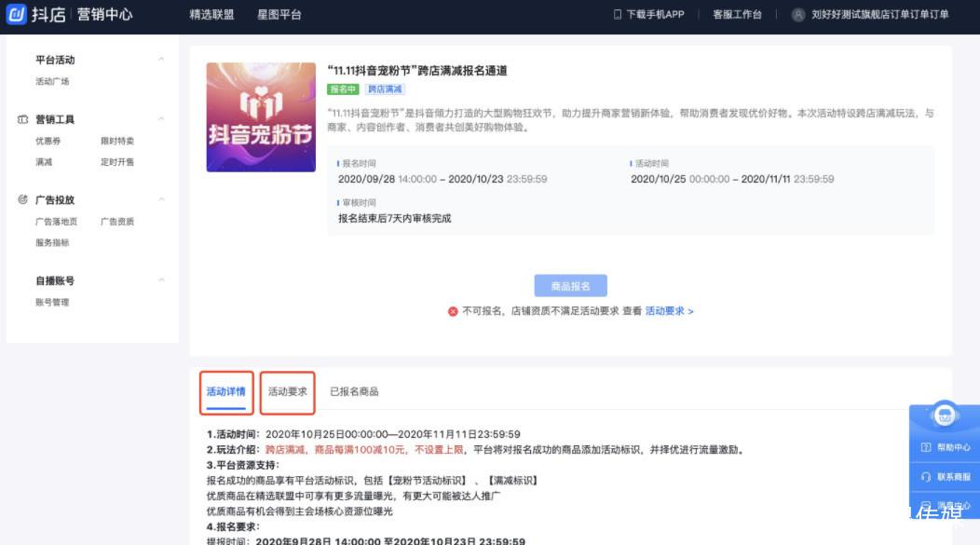
Task: Open 活动广场 in the sidebar
Action: point(52,81)
